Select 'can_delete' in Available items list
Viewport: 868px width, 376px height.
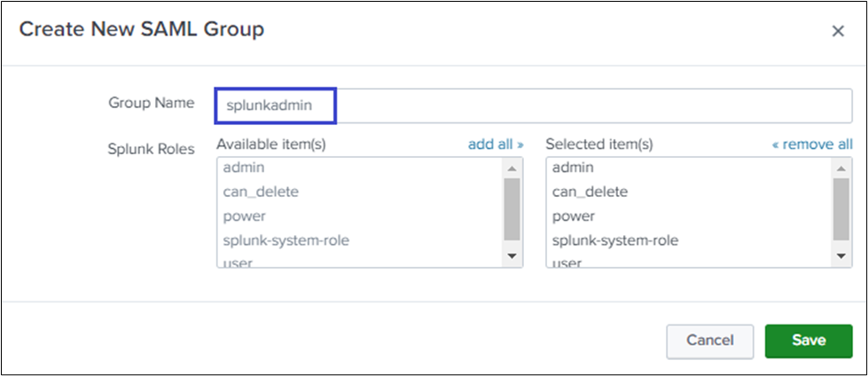click(x=261, y=192)
